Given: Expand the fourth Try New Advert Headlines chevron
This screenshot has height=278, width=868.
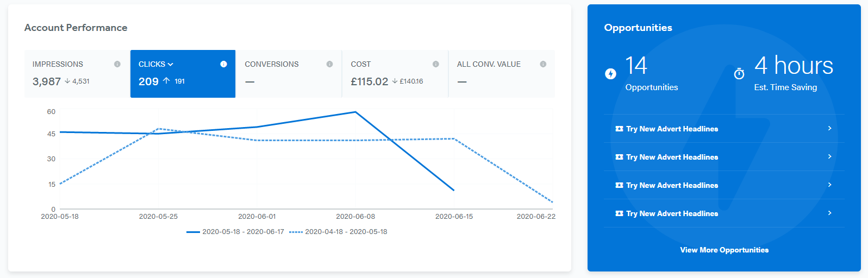Looking at the screenshot, I should (x=829, y=213).
